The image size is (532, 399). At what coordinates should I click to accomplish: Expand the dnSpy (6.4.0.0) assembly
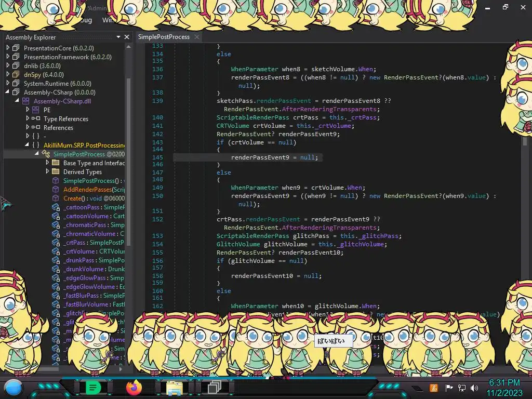tap(8, 74)
